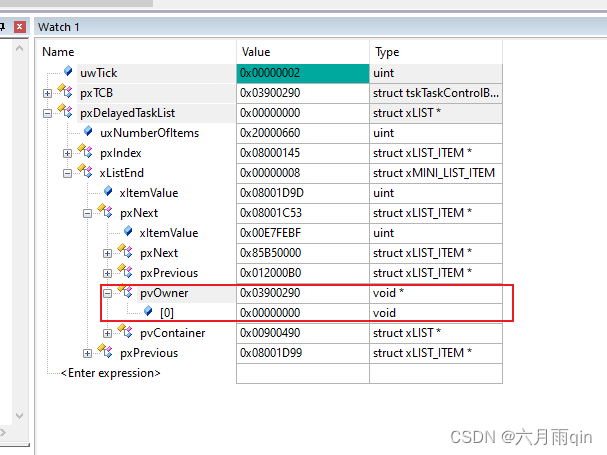The image size is (607, 455).
Task: Click the Enter expression field
Action: pos(110,373)
